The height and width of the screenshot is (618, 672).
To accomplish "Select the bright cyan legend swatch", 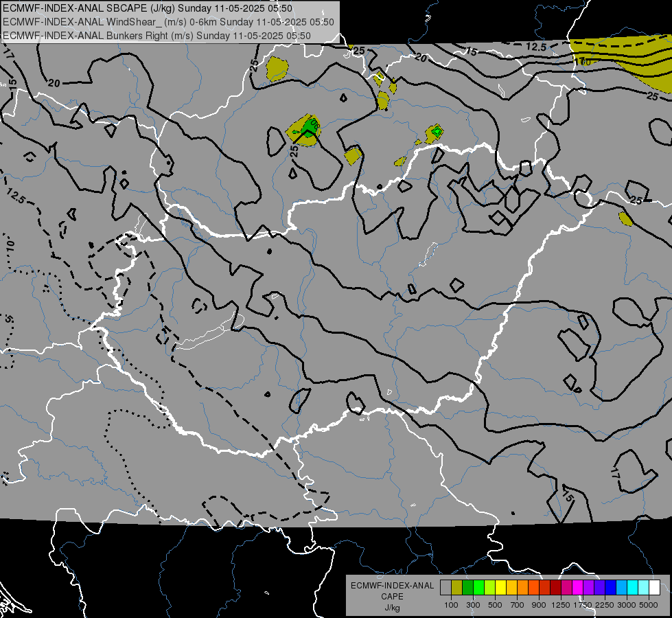I will [x=633, y=588].
